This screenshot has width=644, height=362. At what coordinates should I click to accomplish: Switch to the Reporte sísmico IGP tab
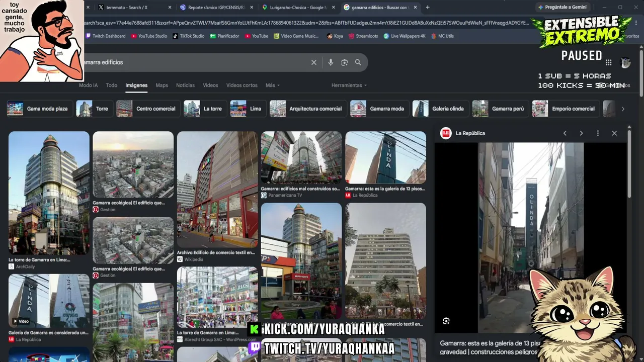click(216, 8)
